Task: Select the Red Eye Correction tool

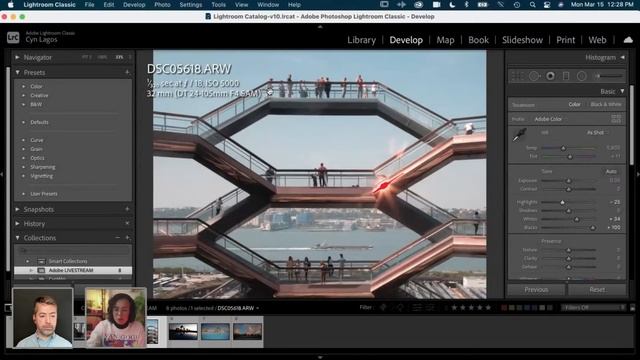Action: click(x=550, y=76)
